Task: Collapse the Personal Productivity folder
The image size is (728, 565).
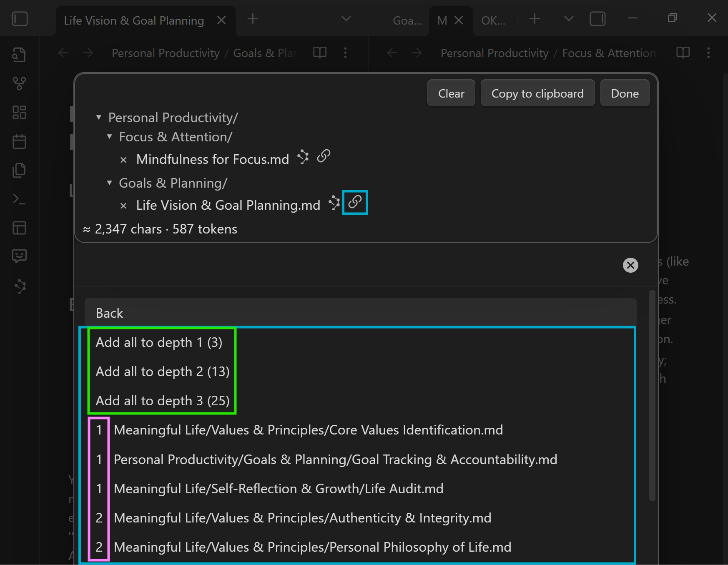Action: click(99, 118)
